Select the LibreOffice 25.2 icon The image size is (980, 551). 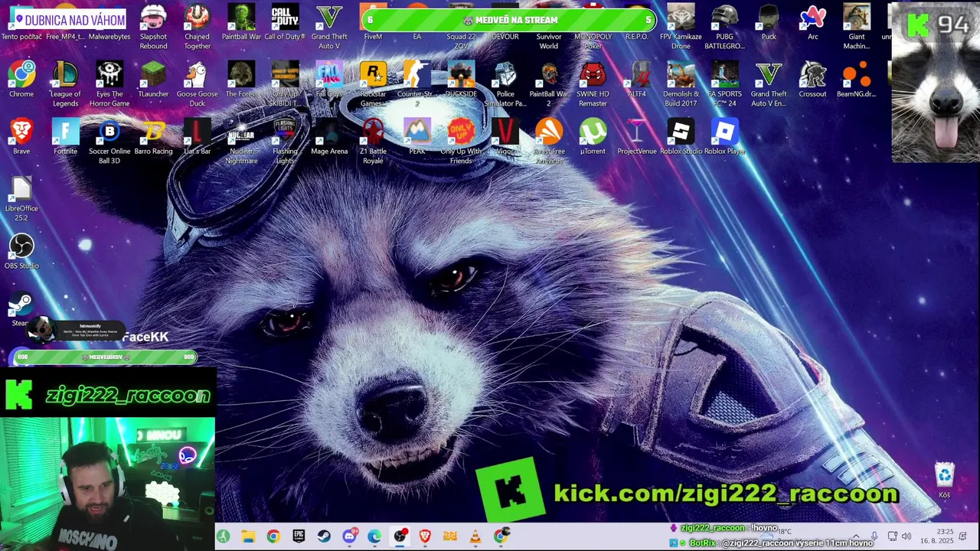pos(21,199)
